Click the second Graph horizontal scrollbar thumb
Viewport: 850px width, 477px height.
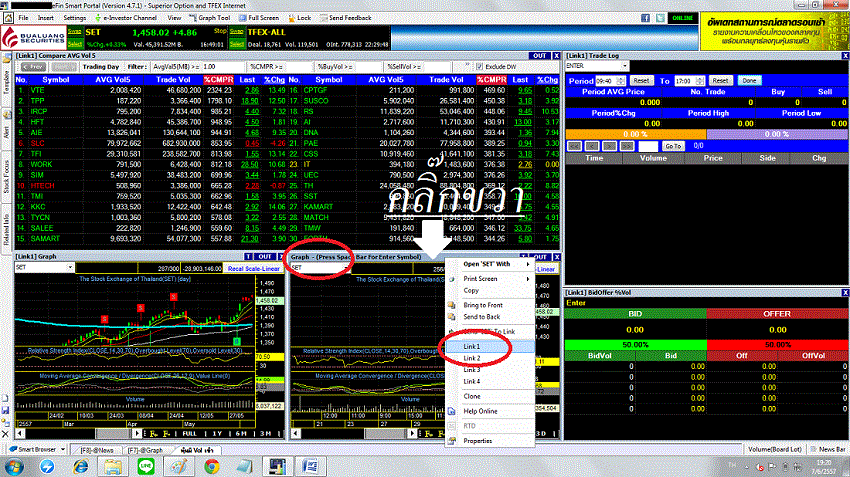click(385, 434)
